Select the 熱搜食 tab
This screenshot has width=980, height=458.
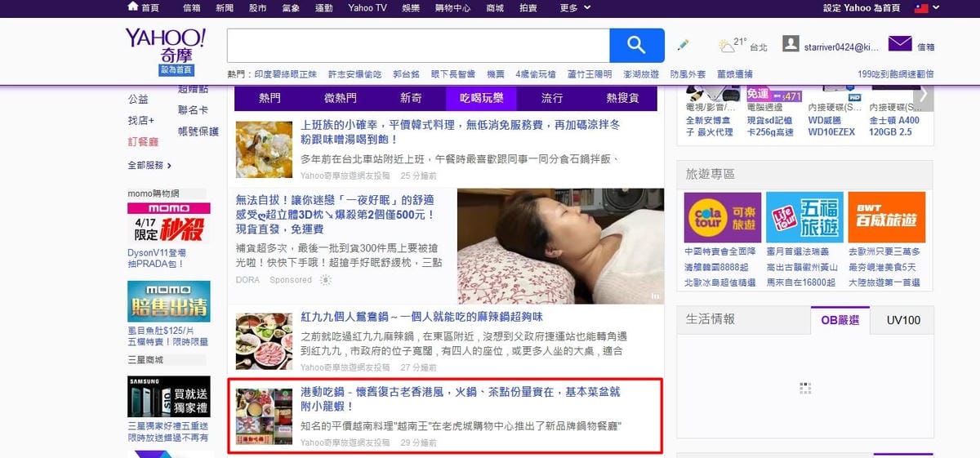pos(622,98)
